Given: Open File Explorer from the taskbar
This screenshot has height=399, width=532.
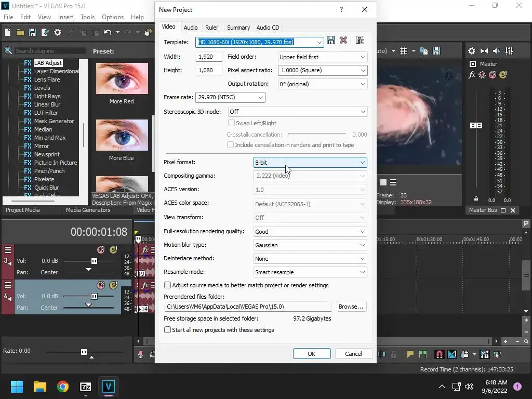Looking at the screenshot, I should pos(39,387).
